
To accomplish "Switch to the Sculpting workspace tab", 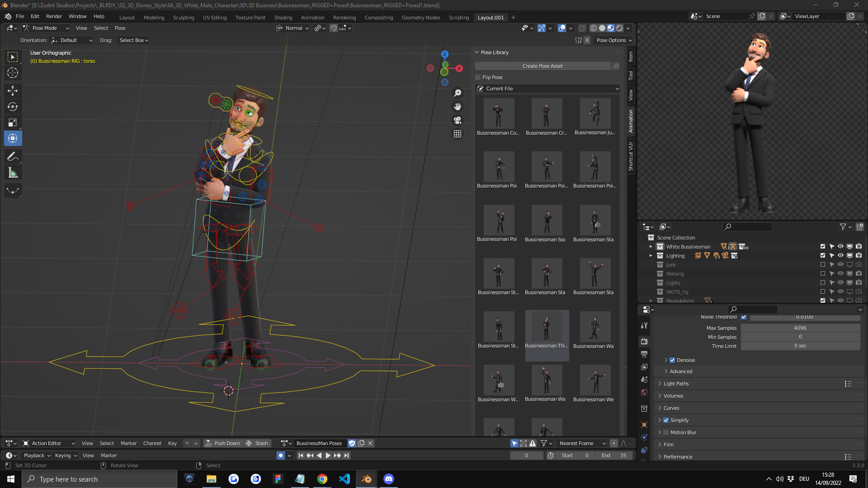I will point(184,18).
